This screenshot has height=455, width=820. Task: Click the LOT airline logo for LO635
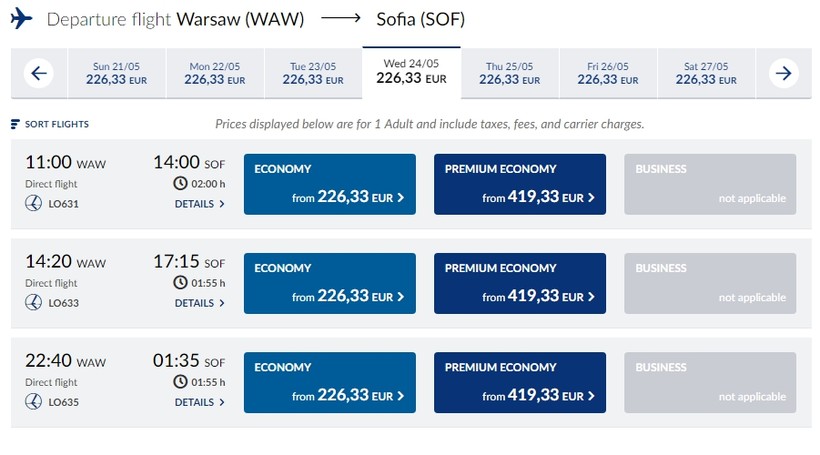tap(33, 402)
